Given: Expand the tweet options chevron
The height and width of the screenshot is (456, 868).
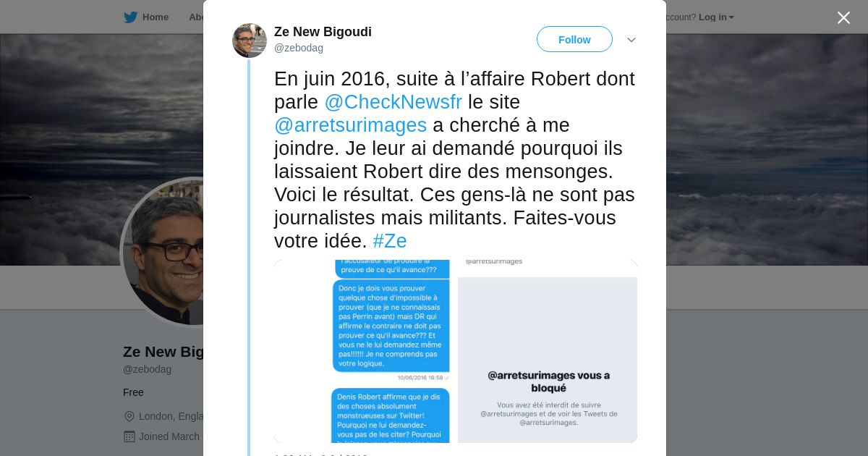Looking at the screenshot, I should pos(631,40).
